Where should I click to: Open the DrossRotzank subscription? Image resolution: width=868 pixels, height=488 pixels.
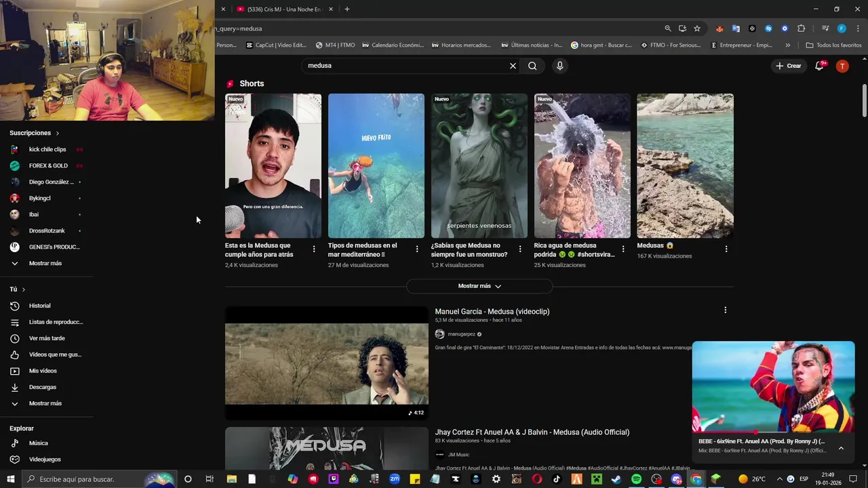pyautogui.click(x=46, y=230)
